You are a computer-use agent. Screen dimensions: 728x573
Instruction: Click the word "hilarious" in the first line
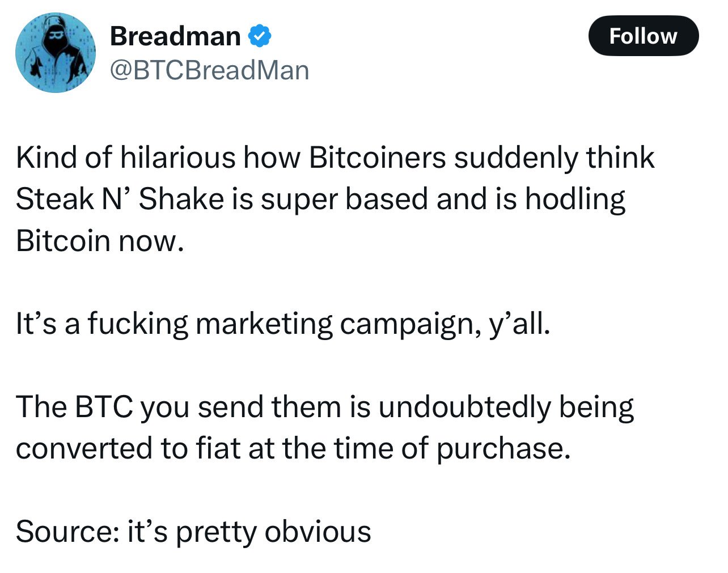coord(177,158)
